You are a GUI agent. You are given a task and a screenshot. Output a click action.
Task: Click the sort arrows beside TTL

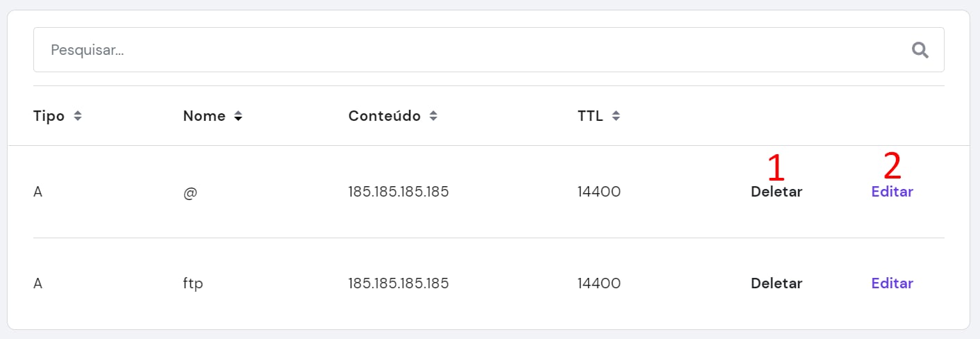(x=615, y=117)
